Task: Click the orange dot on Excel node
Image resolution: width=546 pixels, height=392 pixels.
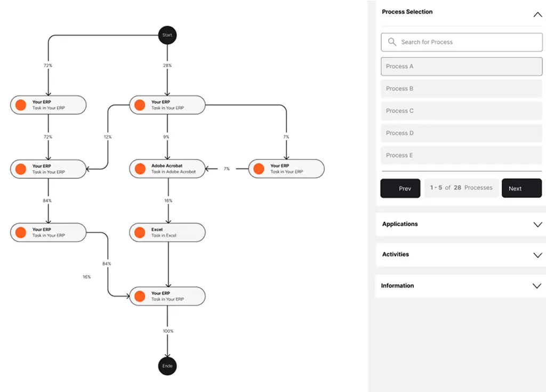Action: (x=140, y=233)
